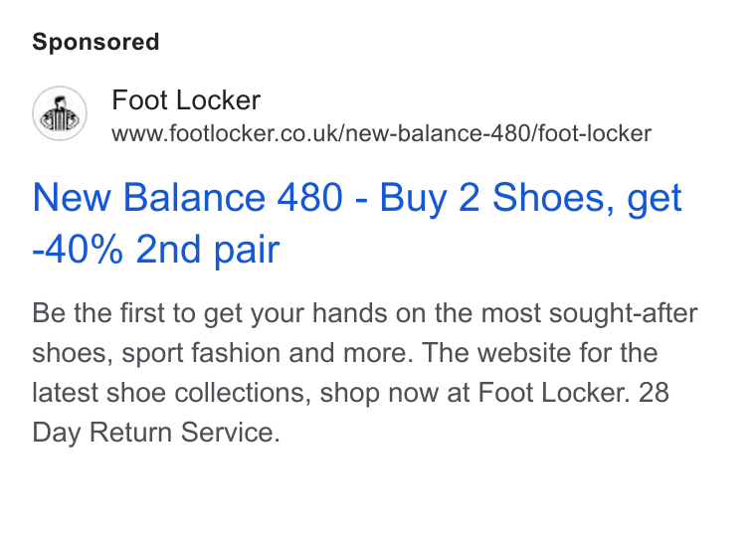Click "2nd pair" in the blue headline

tap(208, 250)
